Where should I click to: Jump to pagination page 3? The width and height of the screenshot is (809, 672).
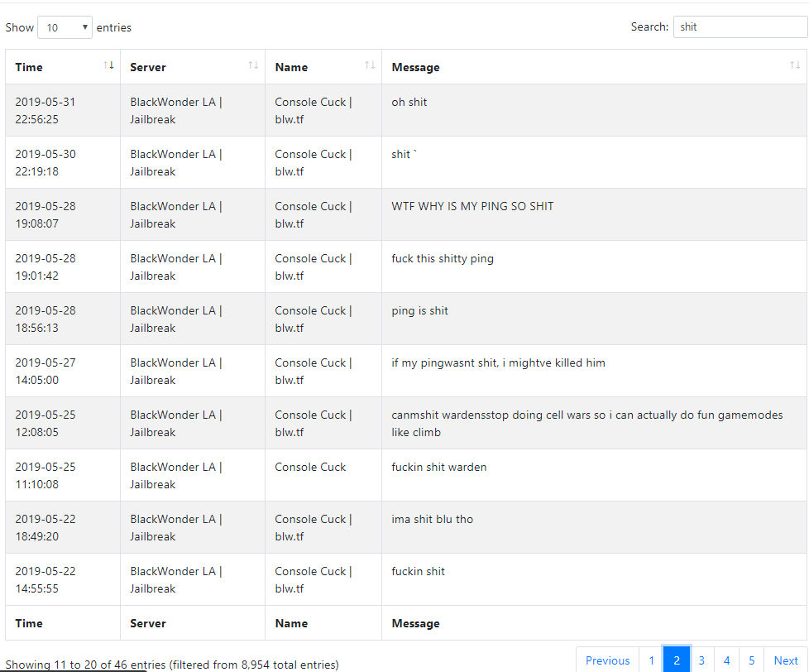(x=701, y=660)
